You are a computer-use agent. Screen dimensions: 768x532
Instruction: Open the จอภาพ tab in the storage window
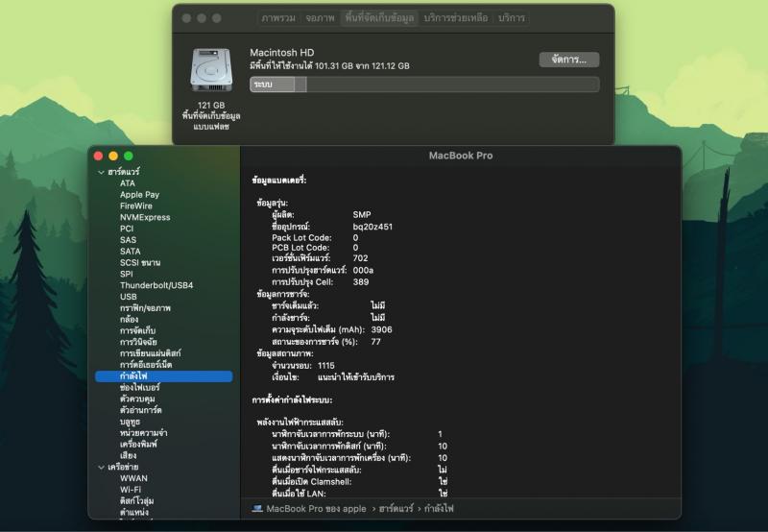pyautogui.click(x=320, y=18)
